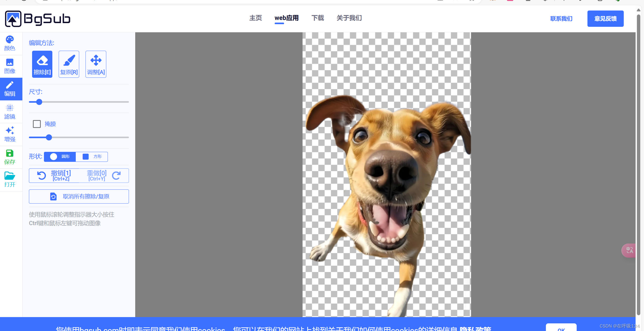
Task: Click the BgSub logo in the header
Action: pyautogui.click(x=38, y=19)
